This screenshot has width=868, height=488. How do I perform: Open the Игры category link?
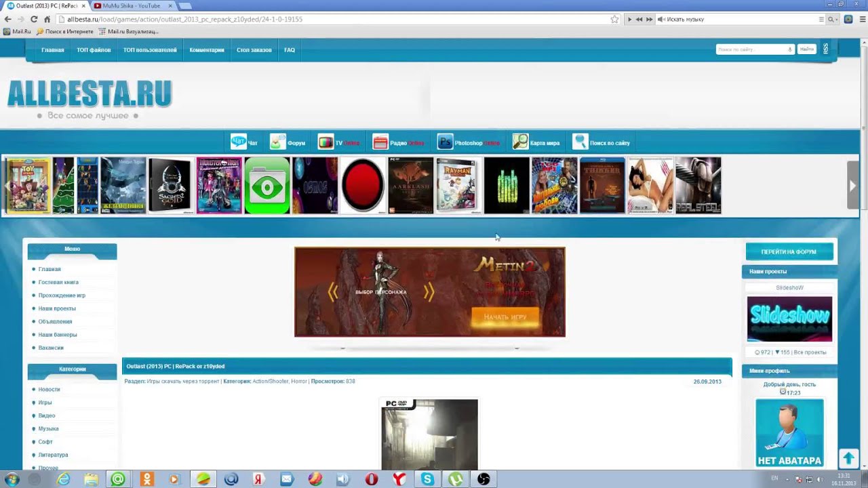[45, 403]
